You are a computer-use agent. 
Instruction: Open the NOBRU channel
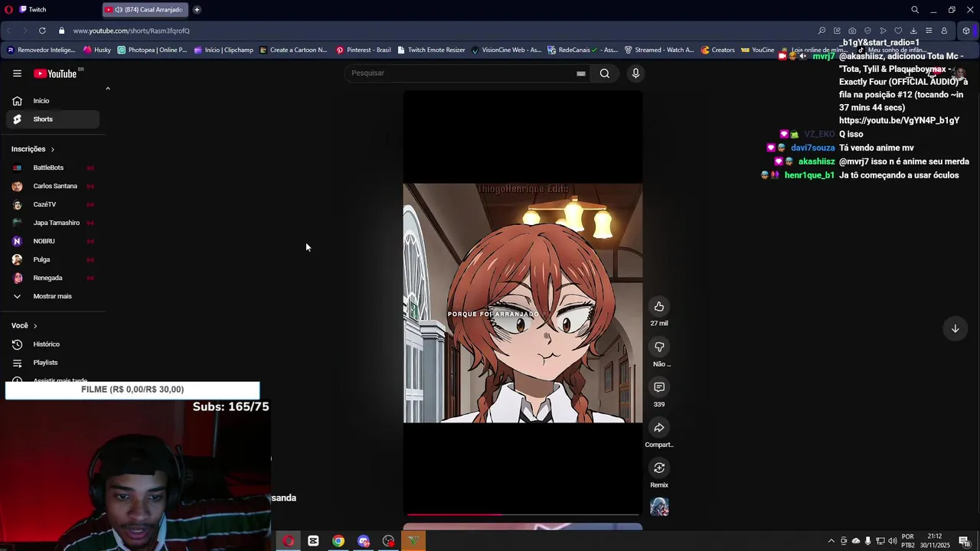coord(53,241)
